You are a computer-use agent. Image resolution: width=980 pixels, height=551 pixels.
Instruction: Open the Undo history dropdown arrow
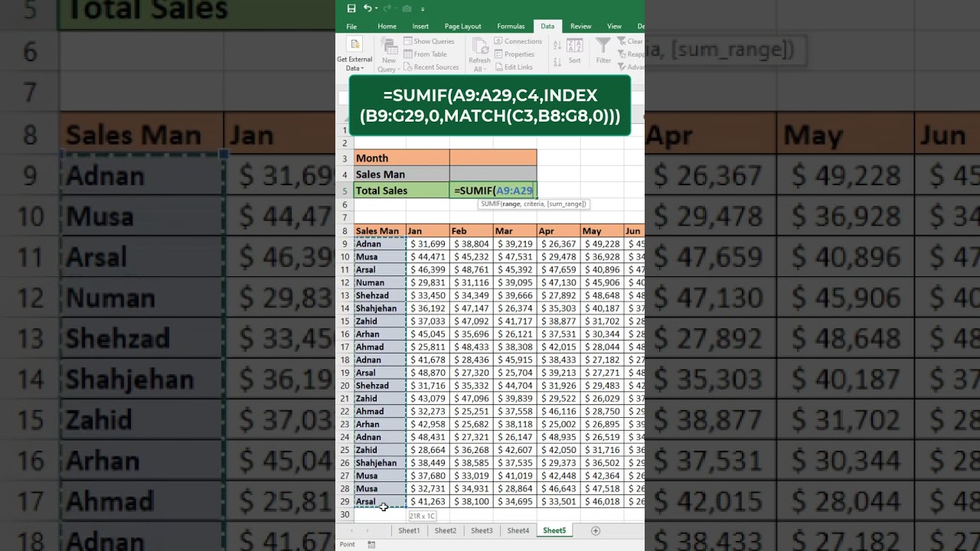pos(375,8)
